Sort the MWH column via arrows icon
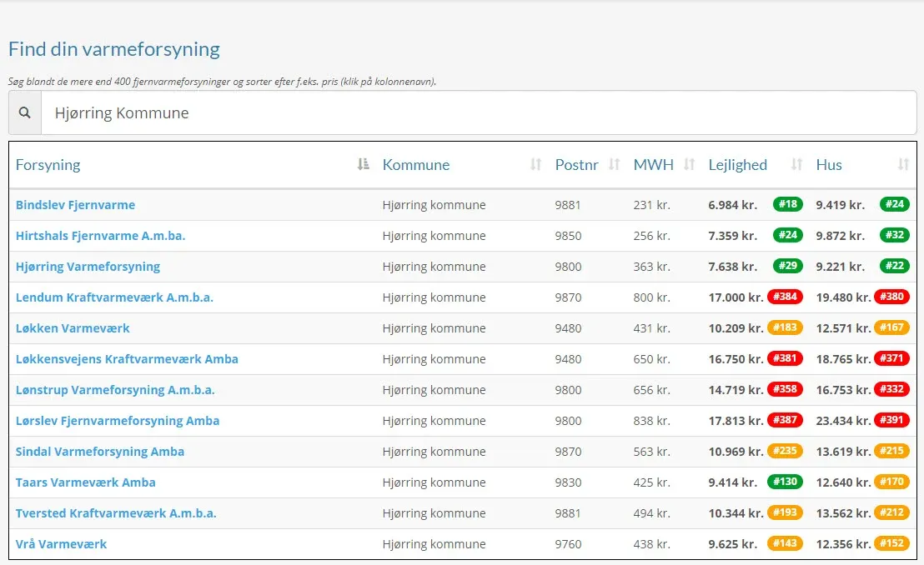This screenshot has height=565, width=924. pyautogui.click(x=689, y=164)
